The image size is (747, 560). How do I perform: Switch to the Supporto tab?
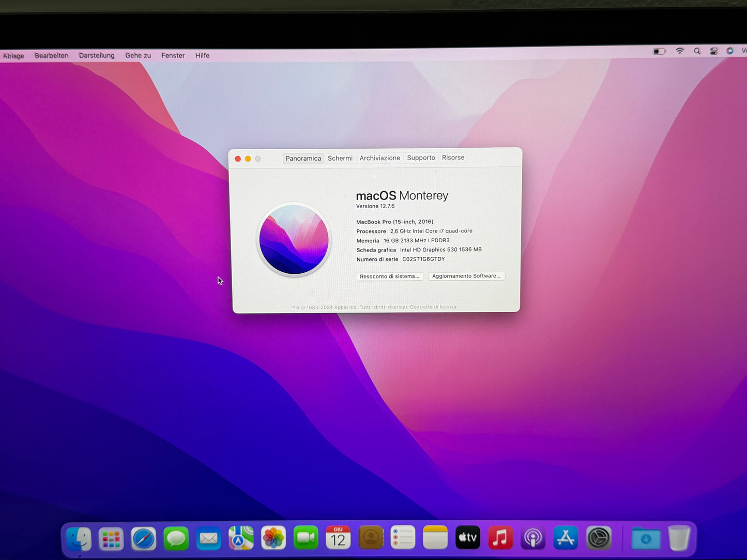(x=421, y=158)
